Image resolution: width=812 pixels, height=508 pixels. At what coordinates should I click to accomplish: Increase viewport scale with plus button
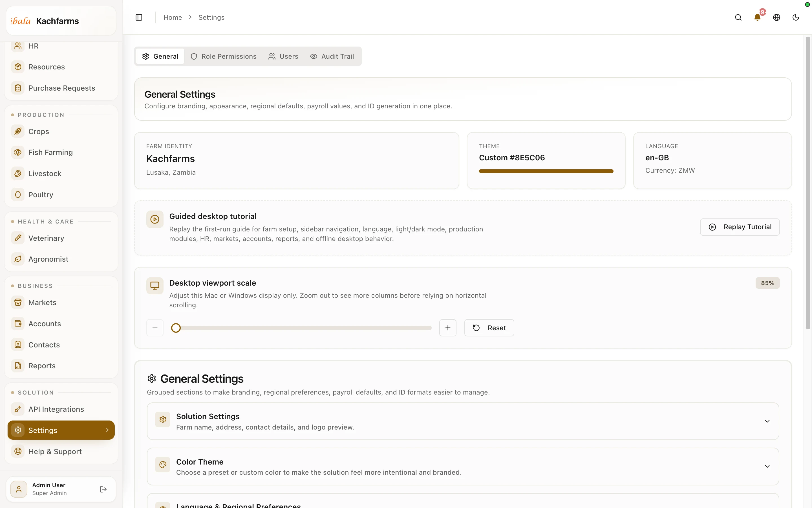tap(448, 328)
